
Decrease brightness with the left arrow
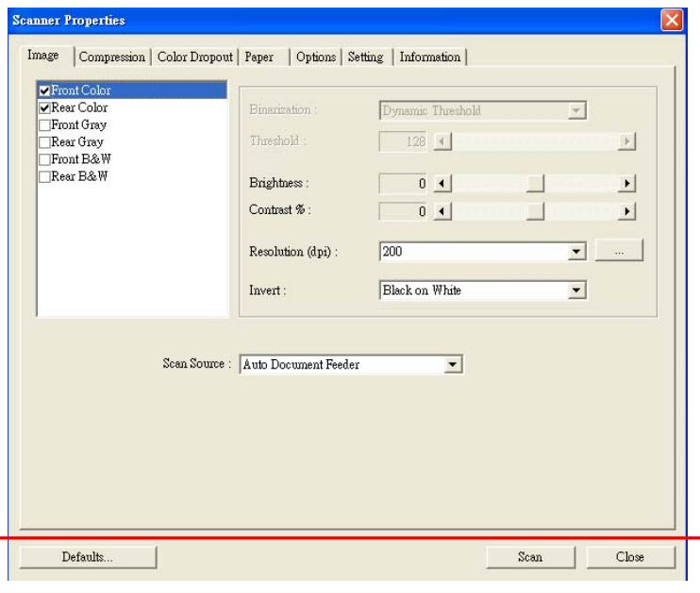[x=442, y=184]
